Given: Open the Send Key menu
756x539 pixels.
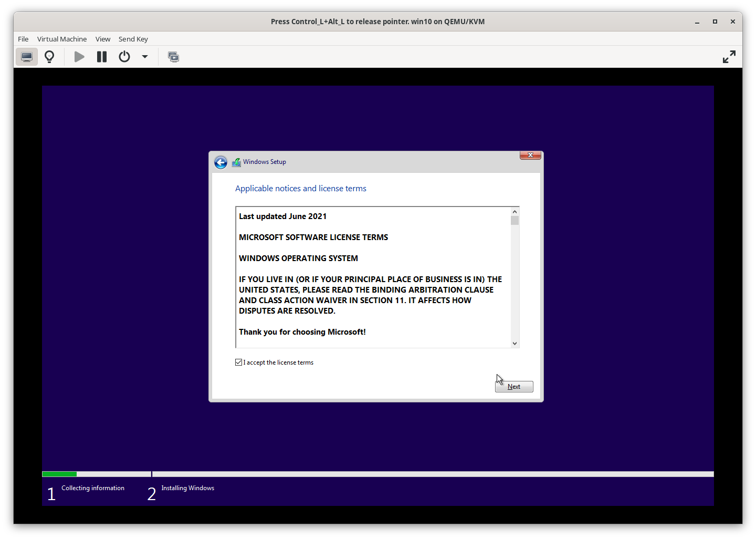Looking at the screenshot, I should pos(133,39).
